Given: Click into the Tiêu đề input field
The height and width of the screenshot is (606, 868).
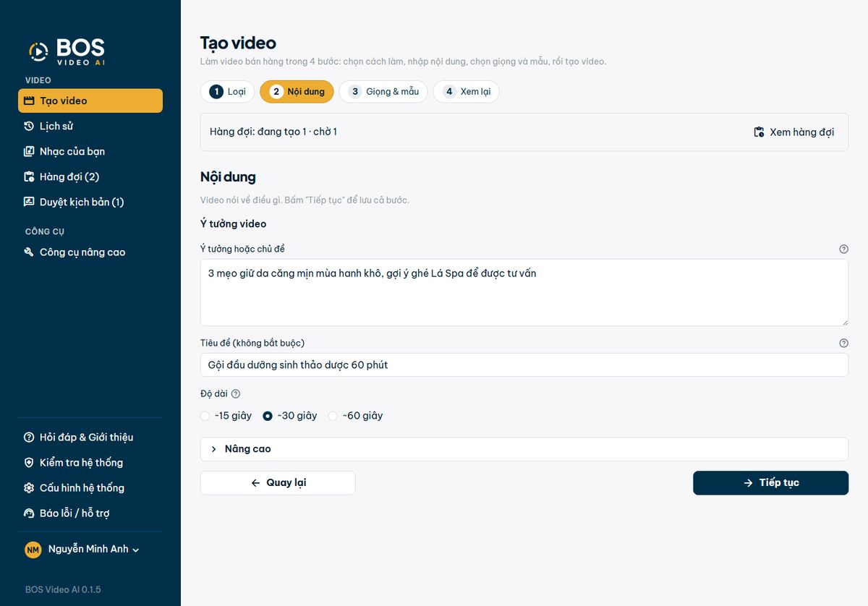Looking at the screenshot, I should (x=524, y=365).
